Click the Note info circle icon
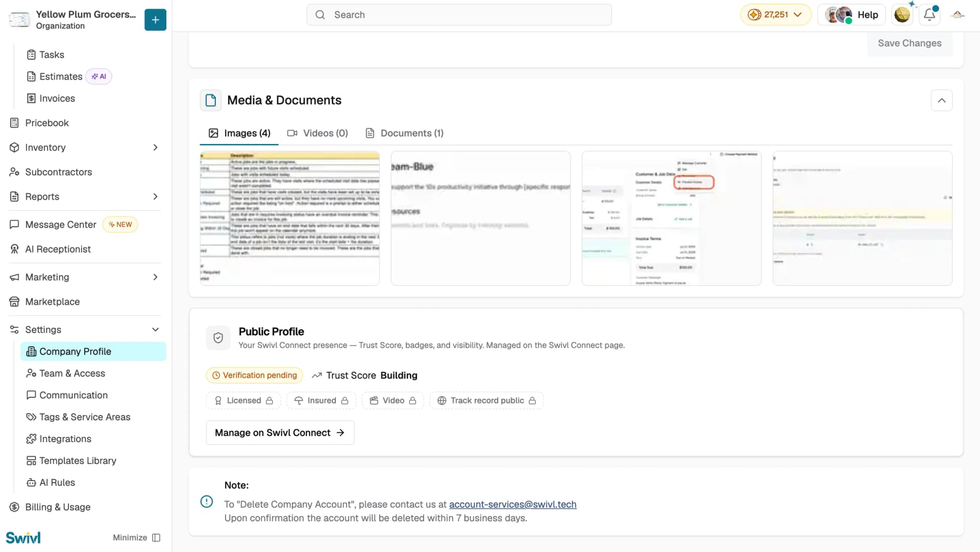 tap(207, 501)
